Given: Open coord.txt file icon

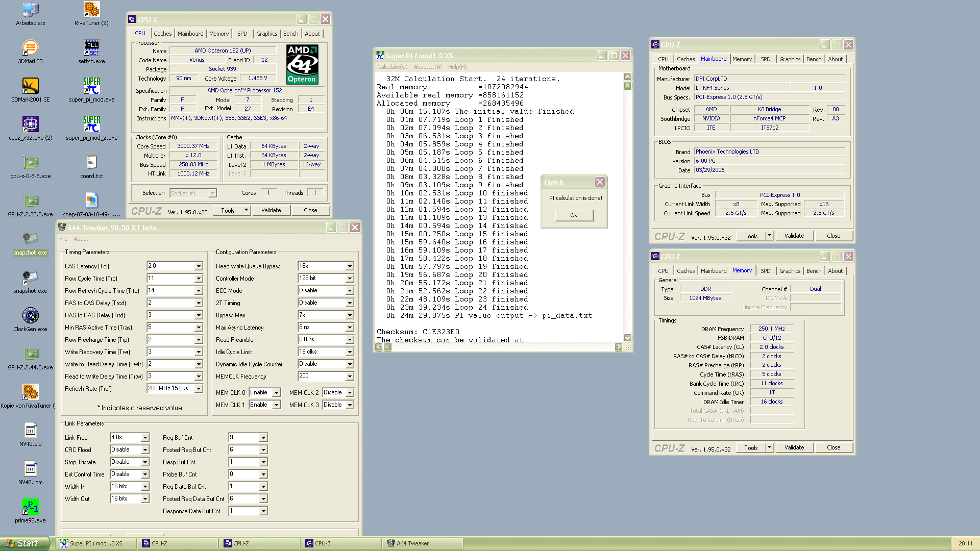Looking at the screenshot, I should (x=91, y=166).
